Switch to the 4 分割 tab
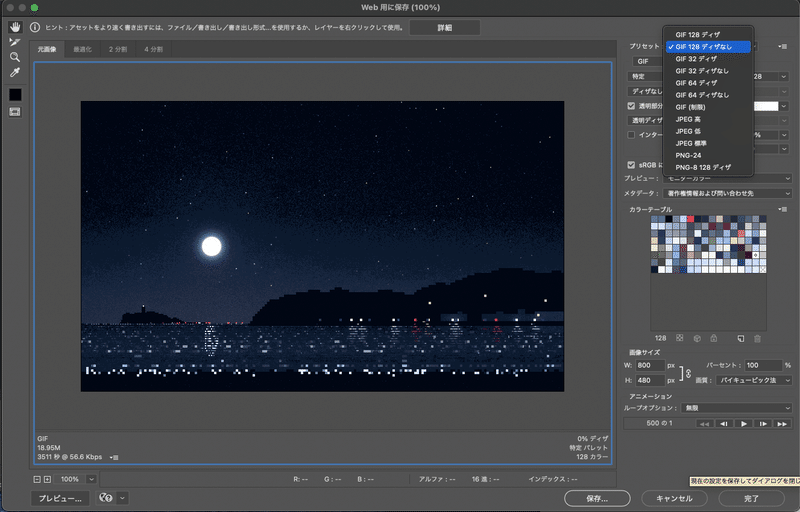Screen dimensions: 800x512 pyautogui.click(x=154, y=49)
